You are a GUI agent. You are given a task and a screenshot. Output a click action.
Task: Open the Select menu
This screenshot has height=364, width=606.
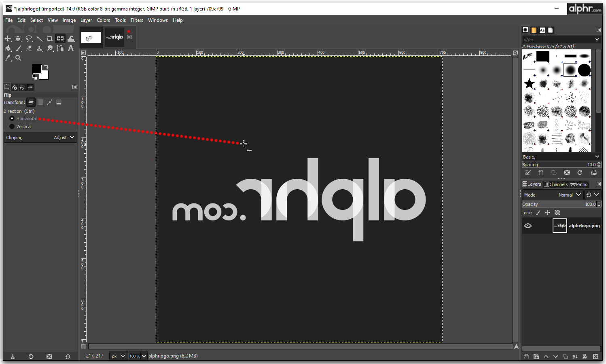[36, 20]
